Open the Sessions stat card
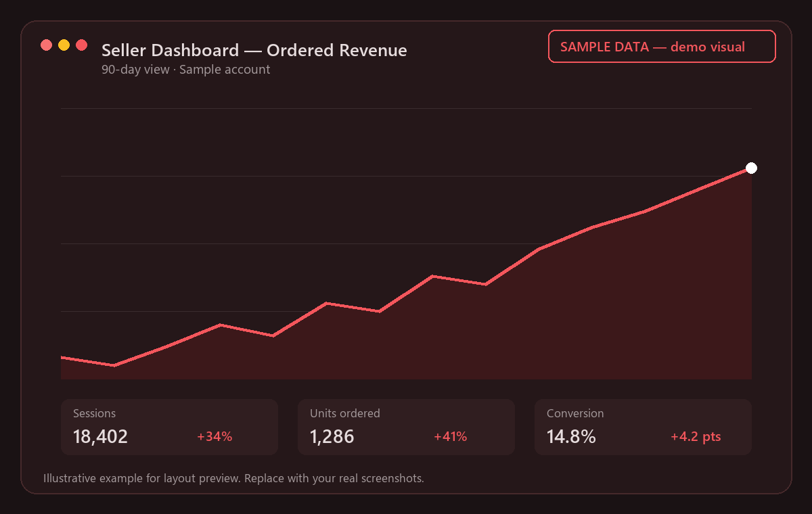Screen dimensions: 812x514 pyautogui.click(x=169, y=427)
